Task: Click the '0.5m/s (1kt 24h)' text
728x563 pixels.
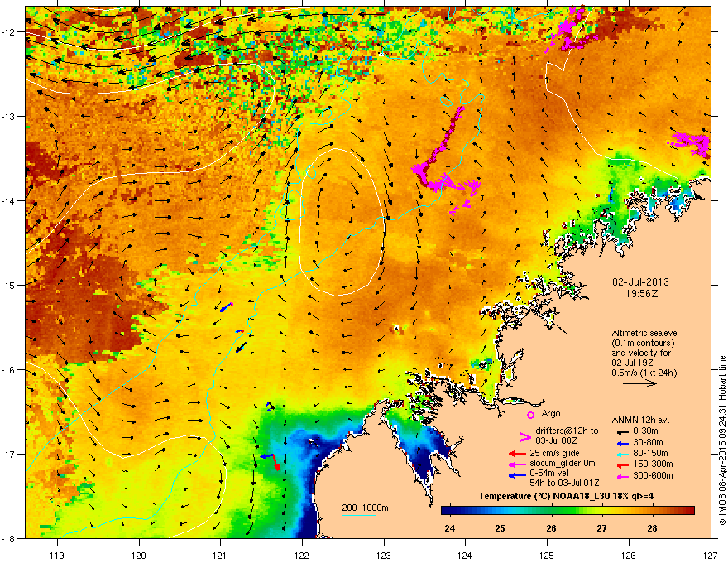Action: [644, 373]
